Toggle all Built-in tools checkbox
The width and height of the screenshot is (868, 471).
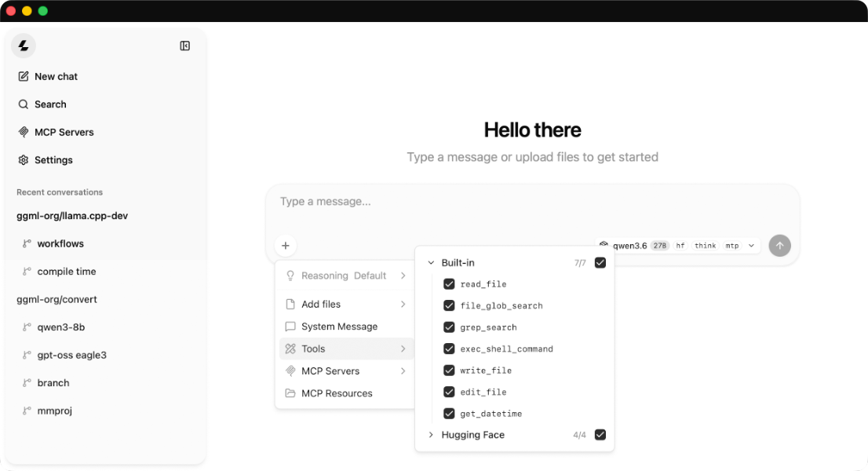pos(600,263)
